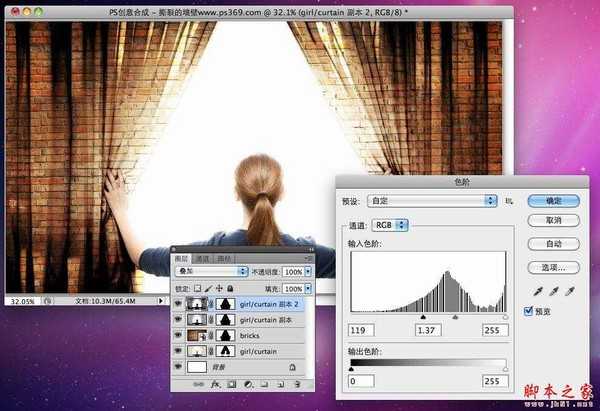Hide the bricks layer using its eye icon
Image resolution: width=600 pixels, height=411 pixels.
tap(177, 335)
